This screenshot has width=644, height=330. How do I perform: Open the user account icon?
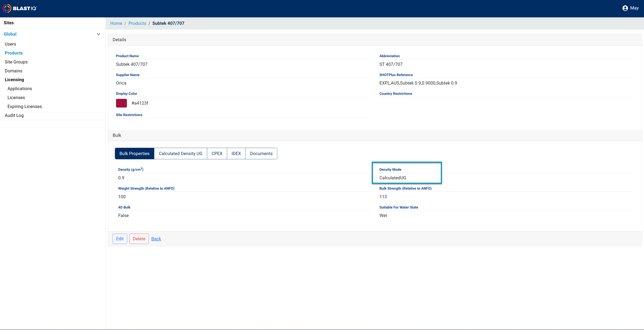(x=625, y=8)
